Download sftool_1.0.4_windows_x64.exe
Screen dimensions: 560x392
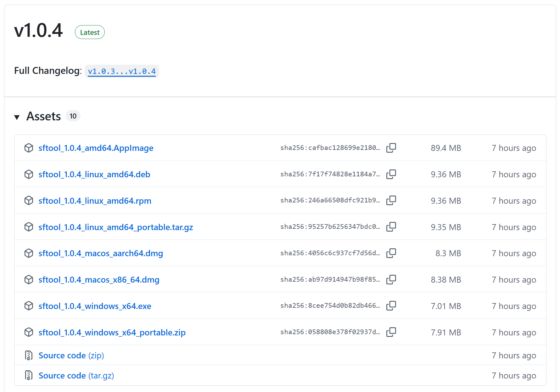(x=95, y=306)
